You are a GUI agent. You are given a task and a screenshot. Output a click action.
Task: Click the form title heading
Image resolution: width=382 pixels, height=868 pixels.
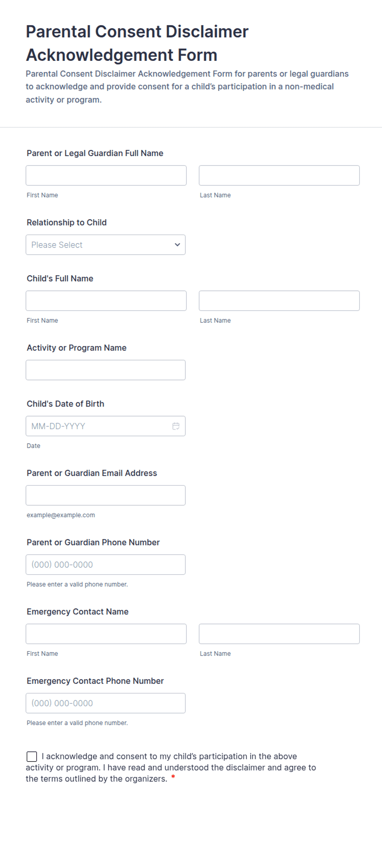coord(137,43)
